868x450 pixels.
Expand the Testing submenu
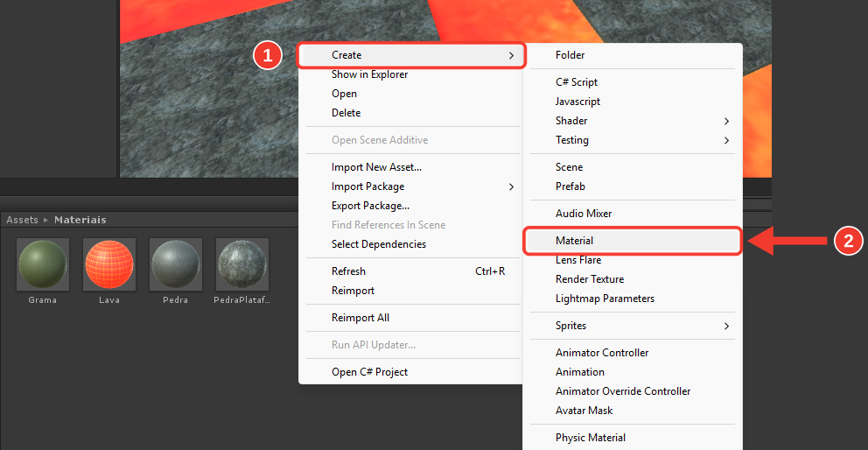[632, 140]
